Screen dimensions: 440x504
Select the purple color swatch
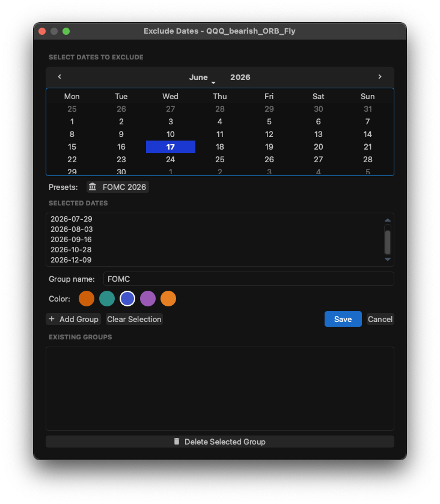(x=148, y=299)
